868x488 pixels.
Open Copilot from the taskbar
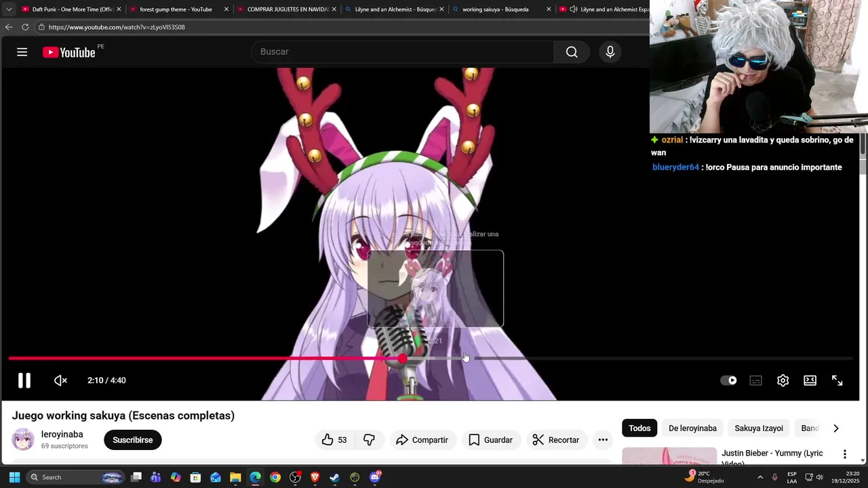click(176, 477)
